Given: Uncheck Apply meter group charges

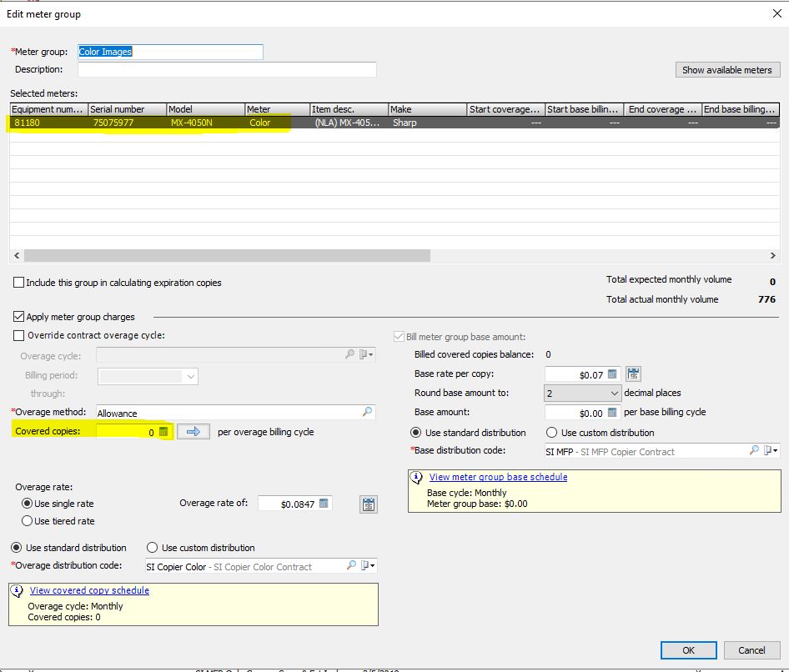Looking at the screenshot, I should (x=18, y=316).
